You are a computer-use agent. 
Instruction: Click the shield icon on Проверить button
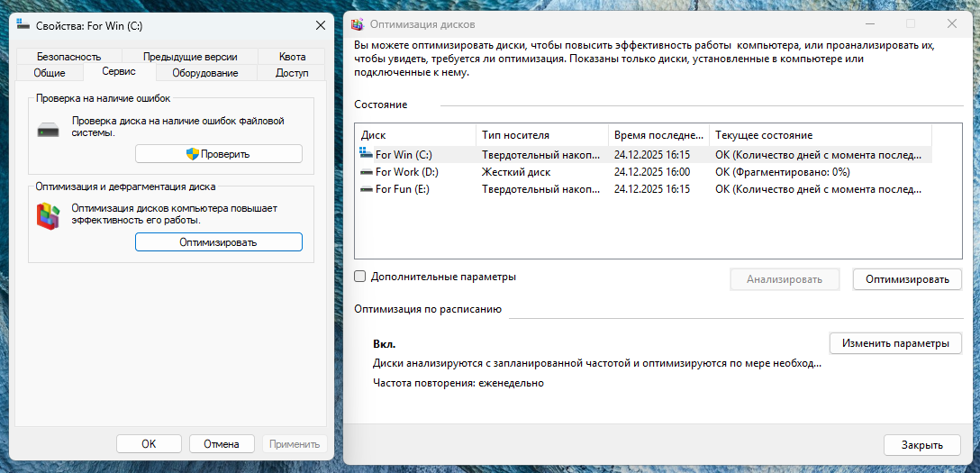click(192, 154)
